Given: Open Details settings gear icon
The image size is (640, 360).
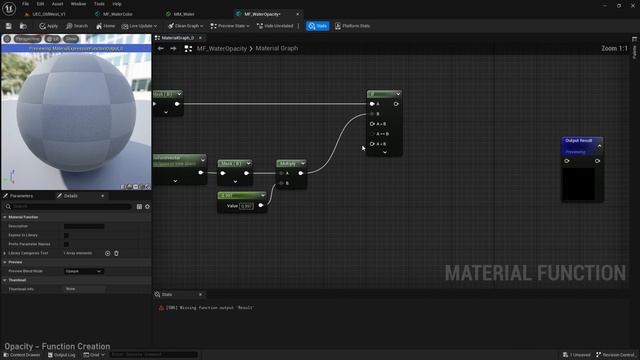Looking at the screenshot, I should (x=147, y=207).
